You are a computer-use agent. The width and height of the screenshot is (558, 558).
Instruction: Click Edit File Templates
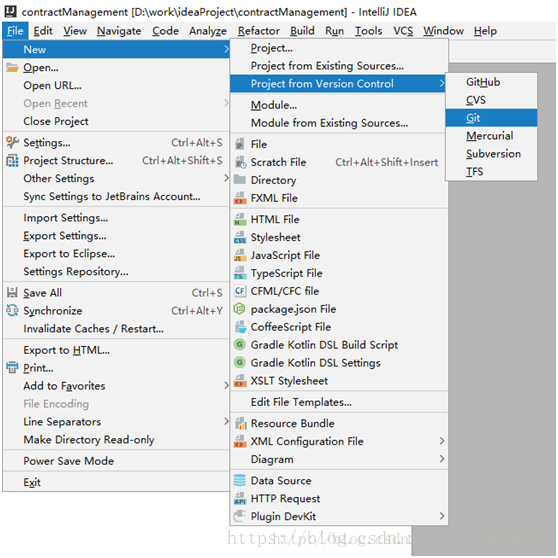[x=338, y=402]
